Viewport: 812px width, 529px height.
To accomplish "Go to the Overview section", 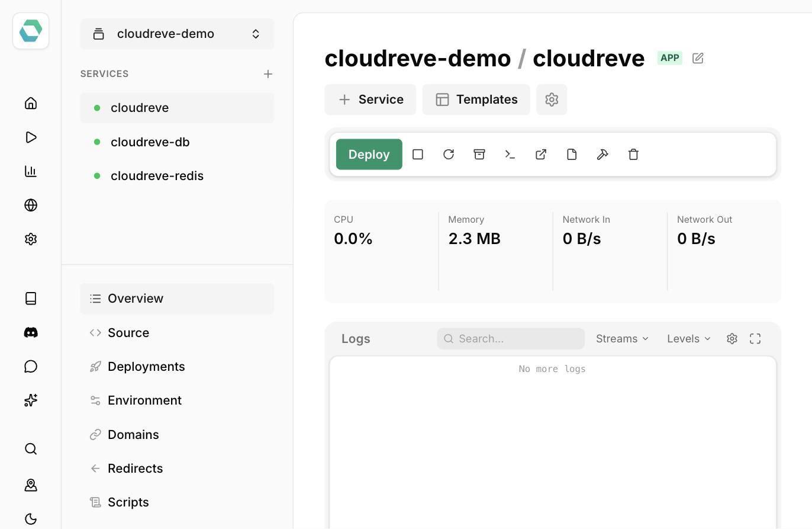I will [177, 299].
